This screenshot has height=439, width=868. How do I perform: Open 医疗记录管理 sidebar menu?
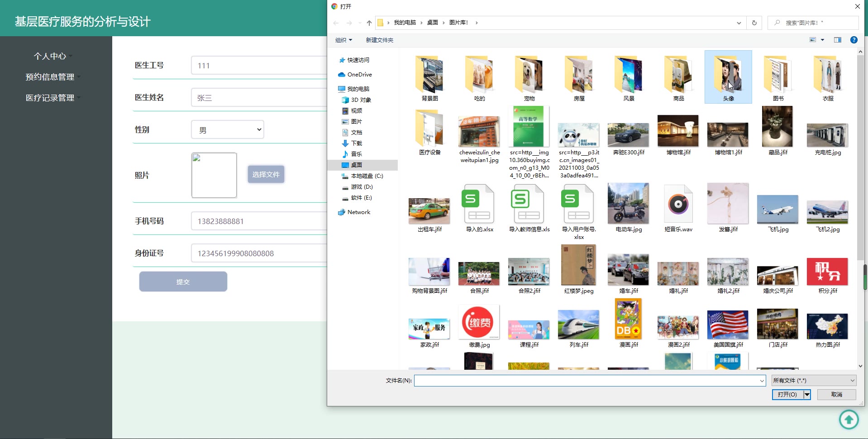tap(50, 98)
